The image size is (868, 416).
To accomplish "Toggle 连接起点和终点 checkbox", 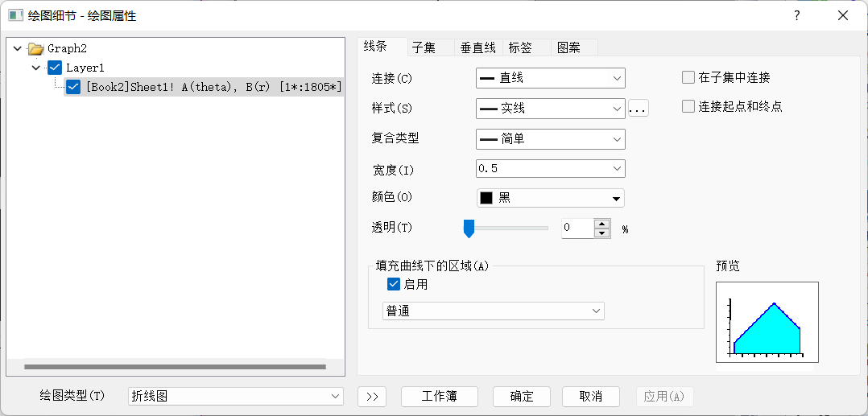I will pyautogui.click(x=688, y=106).
